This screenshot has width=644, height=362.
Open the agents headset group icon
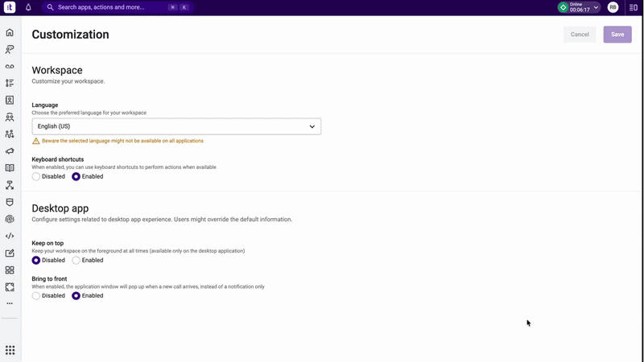[10, 117]
